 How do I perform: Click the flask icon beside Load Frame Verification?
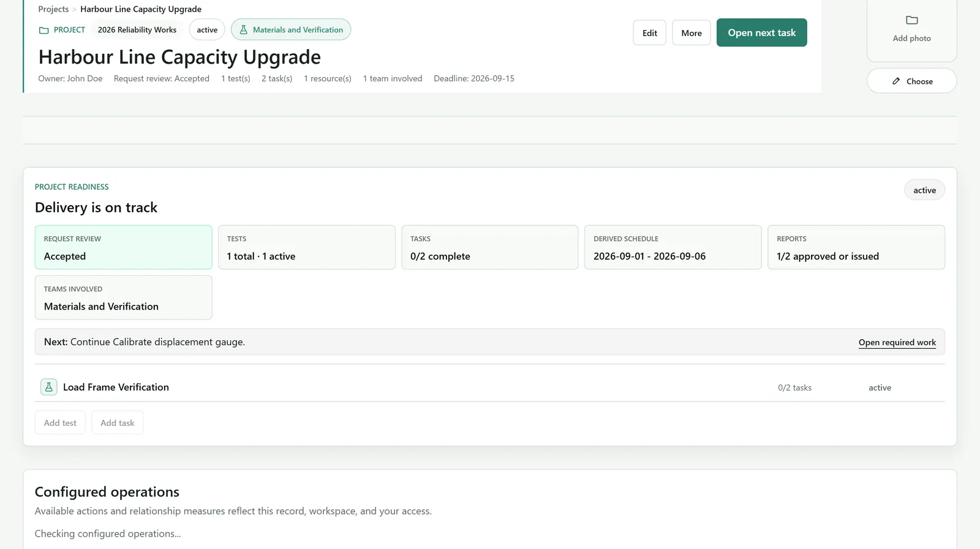(49, 387)
